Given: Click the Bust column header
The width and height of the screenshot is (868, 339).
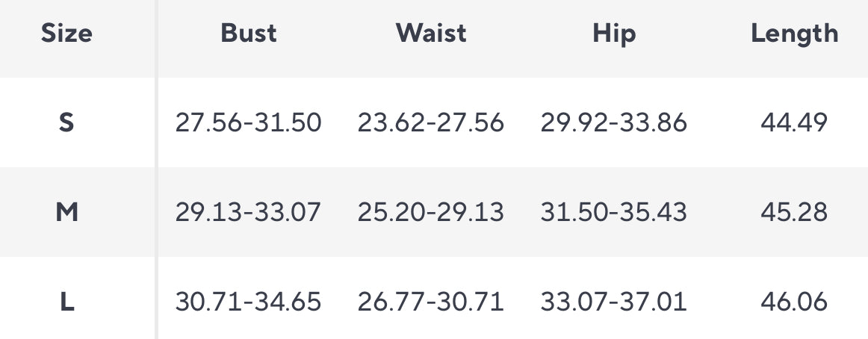Looking at the screenshot, I should point(249,34).
